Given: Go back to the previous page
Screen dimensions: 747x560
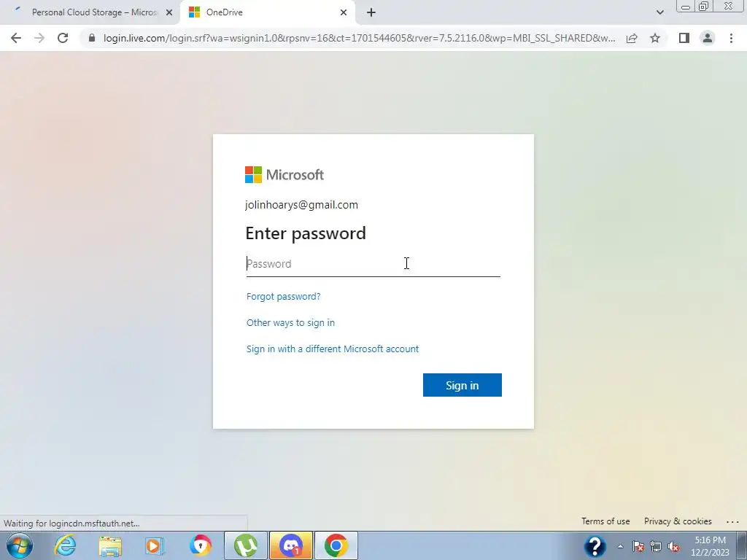Looking at the screenshot, I should pos(16,38).
